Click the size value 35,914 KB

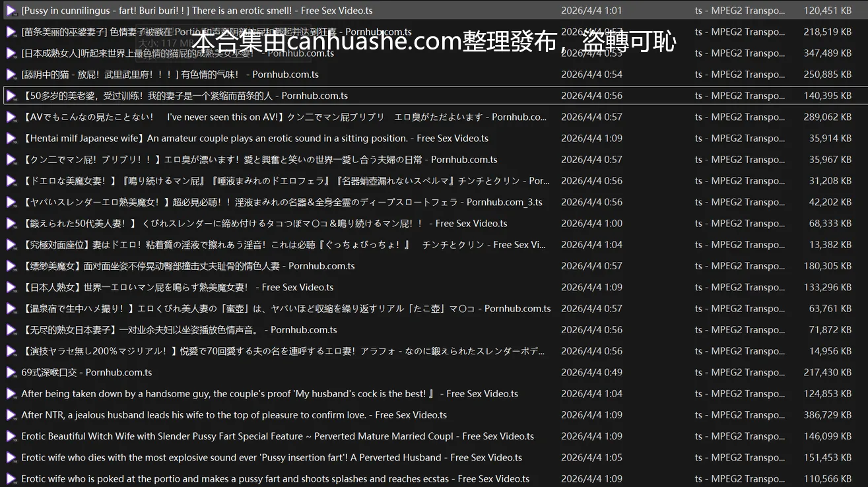click(830, 139)
